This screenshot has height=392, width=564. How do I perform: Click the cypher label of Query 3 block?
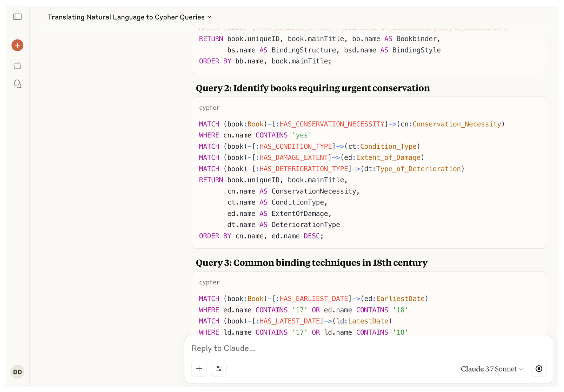click(209, 282)
